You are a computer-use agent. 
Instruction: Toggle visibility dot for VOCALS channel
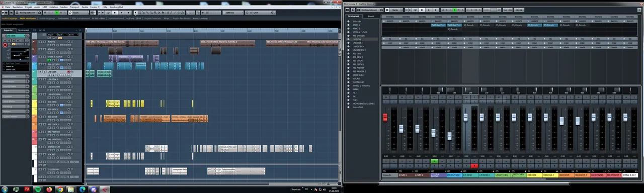click(349, 78)
